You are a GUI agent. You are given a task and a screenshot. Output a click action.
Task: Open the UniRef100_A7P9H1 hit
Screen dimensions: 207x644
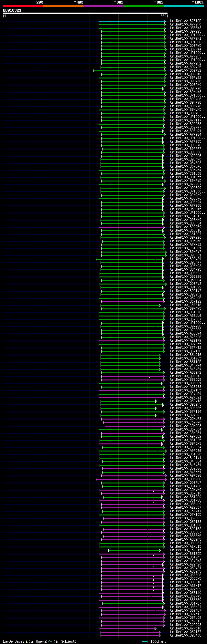(x=186, y=39)
